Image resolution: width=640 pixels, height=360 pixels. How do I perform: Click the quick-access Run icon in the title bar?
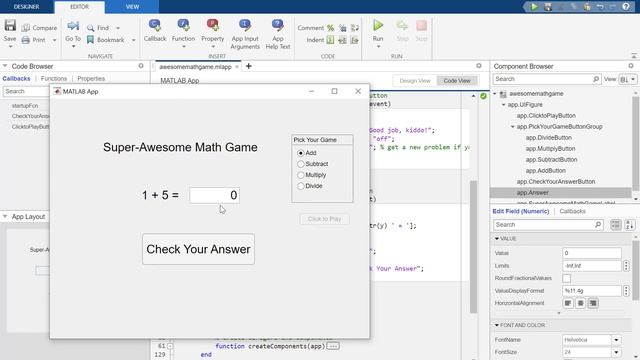(534, 7)
